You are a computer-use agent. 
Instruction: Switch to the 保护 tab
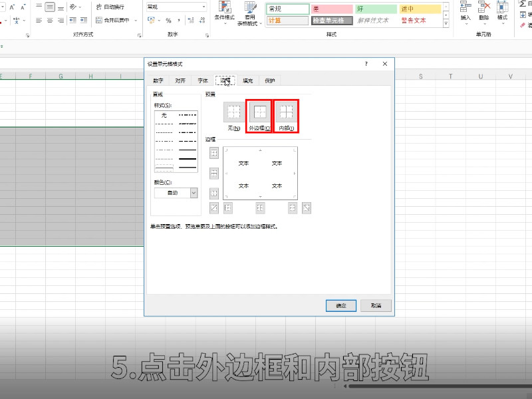[x=270, y=80]
